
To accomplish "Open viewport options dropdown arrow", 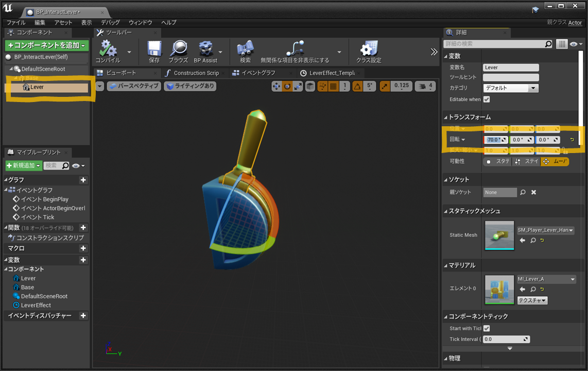I will (x=100, y=86).
